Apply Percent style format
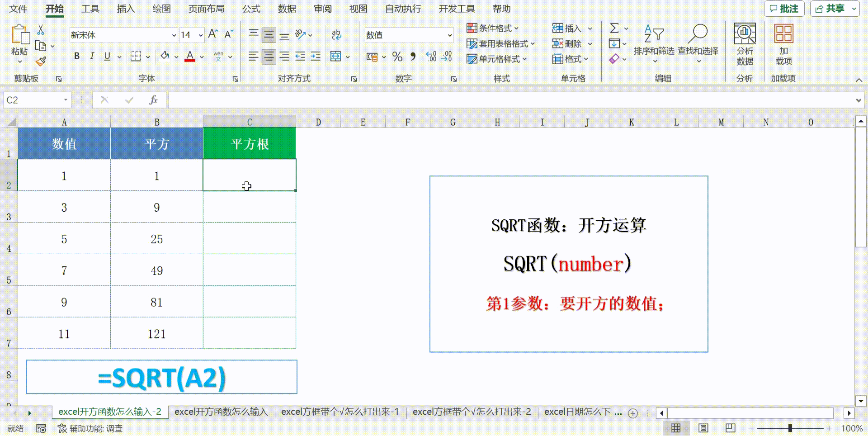Viewport: 868px width, 436px height. (x=397, y=57)
